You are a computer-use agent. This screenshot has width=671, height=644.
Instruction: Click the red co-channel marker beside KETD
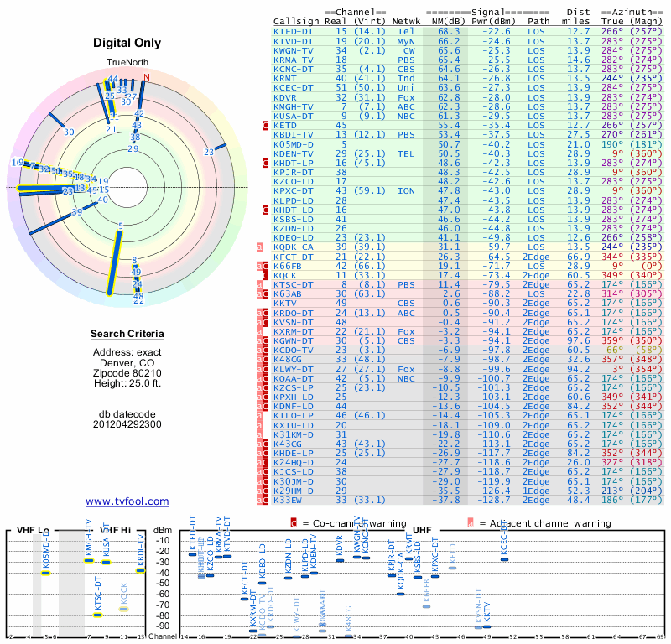coord(265,126)
